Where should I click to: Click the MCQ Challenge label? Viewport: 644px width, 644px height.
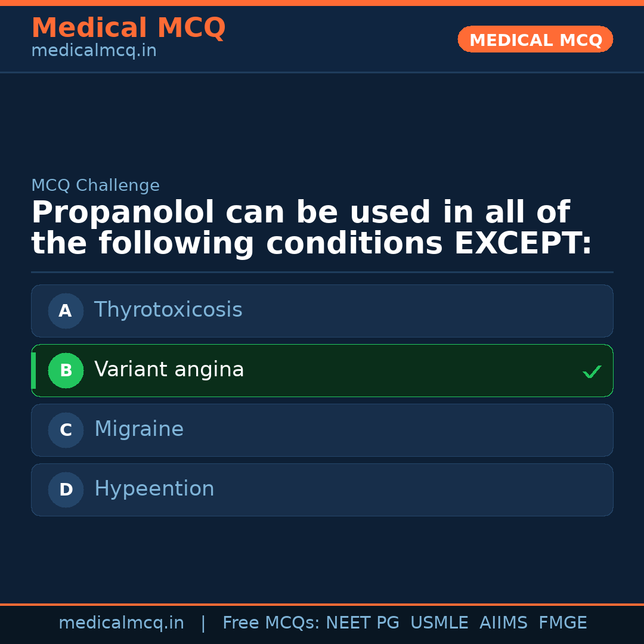[x=95, y=185]
